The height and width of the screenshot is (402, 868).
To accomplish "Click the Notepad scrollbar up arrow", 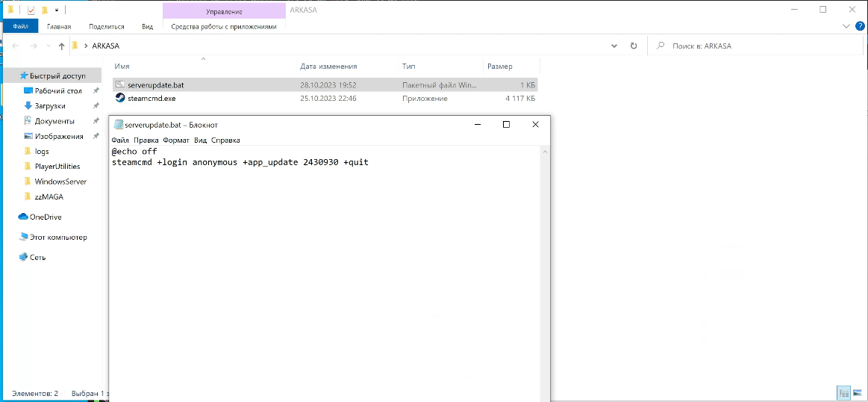I will pyautogui.click(x=545, y=152).
